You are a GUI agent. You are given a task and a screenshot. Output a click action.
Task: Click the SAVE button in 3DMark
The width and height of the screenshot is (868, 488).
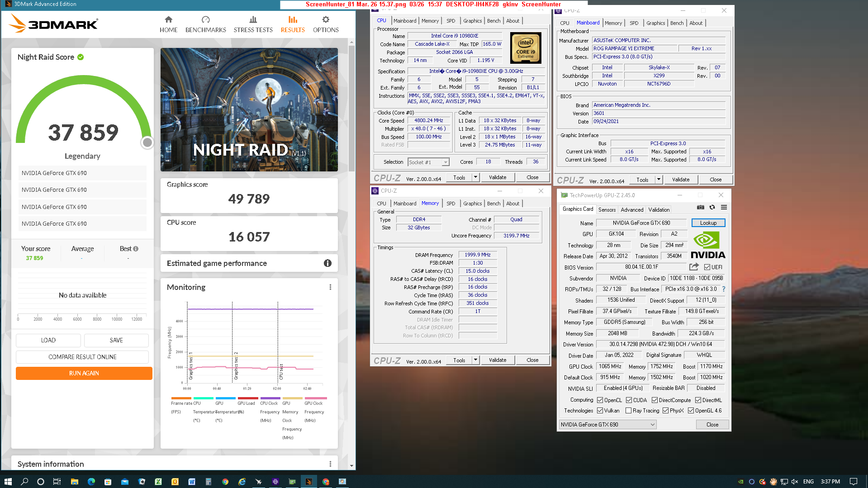(116, 340)
